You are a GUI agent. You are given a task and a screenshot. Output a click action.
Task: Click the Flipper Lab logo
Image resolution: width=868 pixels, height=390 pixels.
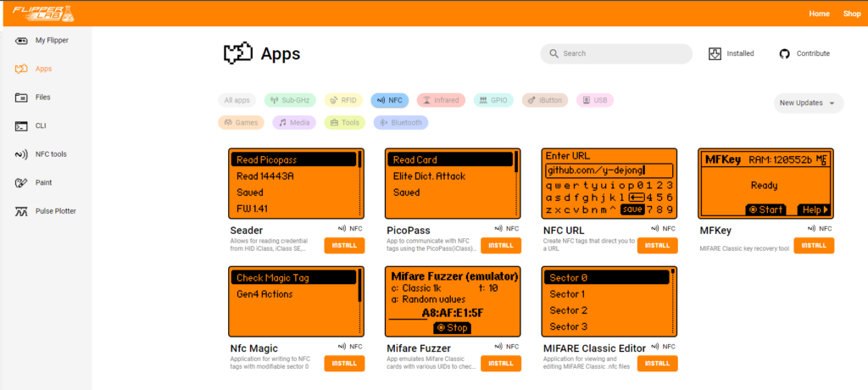pos(43,14)
